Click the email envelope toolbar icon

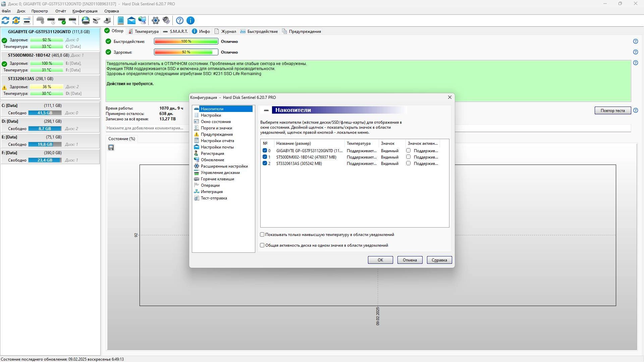(x=131, y=20)
